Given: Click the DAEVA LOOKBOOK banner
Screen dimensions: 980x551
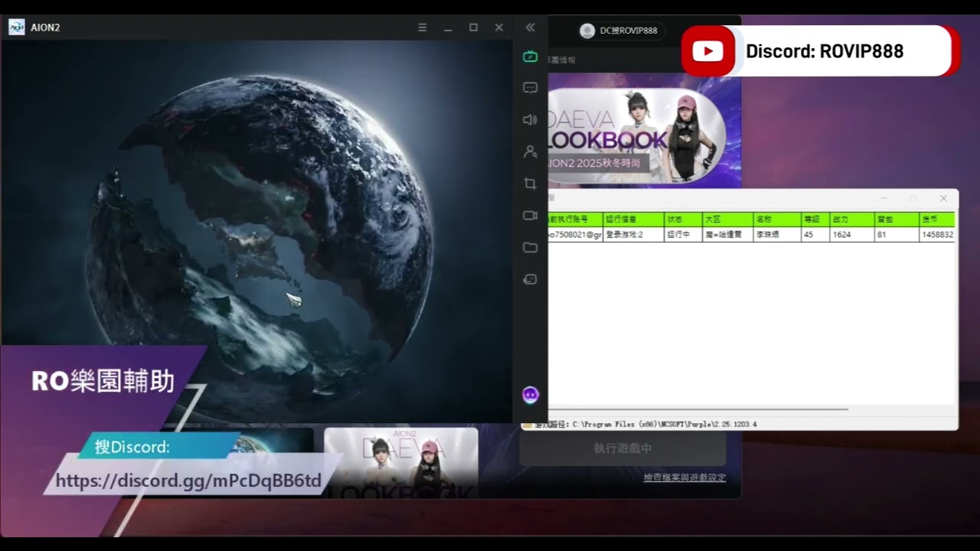Looking at the screenshot, I should point(644,130).
